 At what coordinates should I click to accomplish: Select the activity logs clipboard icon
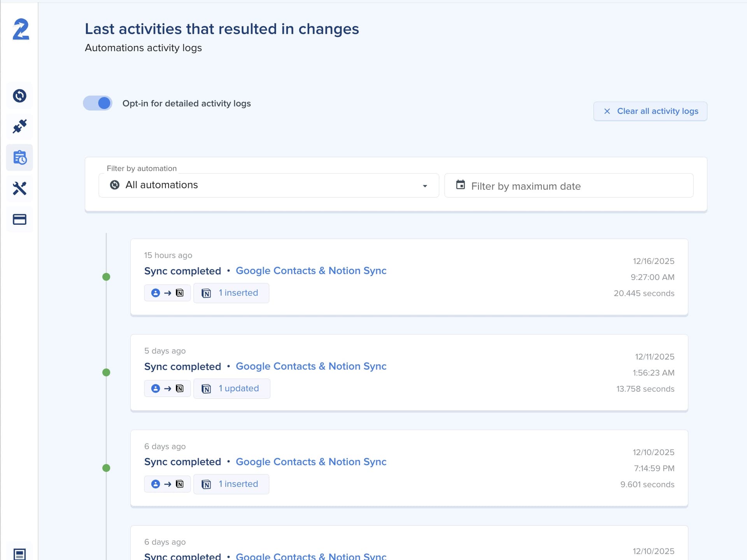[19, 157]
